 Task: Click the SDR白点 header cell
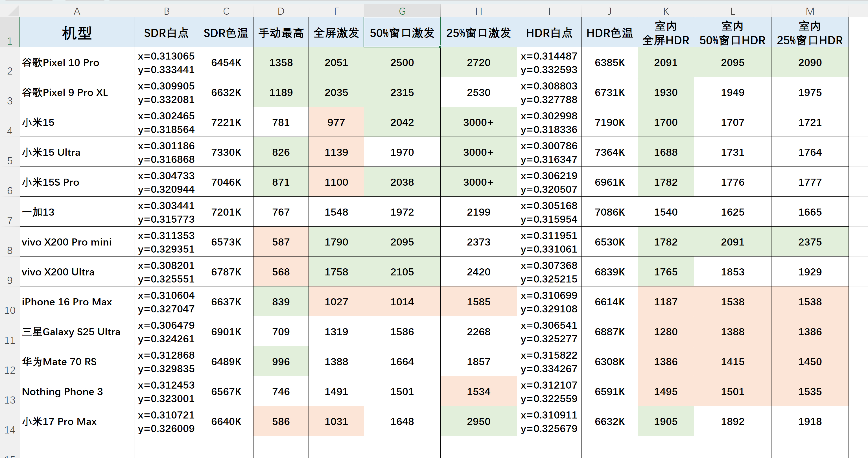pos(167,32)
